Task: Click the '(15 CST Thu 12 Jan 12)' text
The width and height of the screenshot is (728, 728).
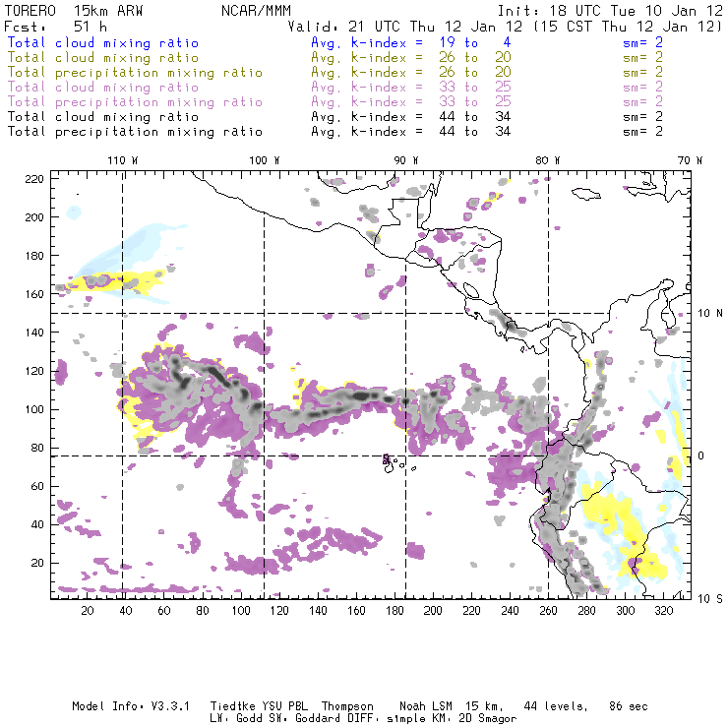Action: pyautogui.click(x=628, y=26)
